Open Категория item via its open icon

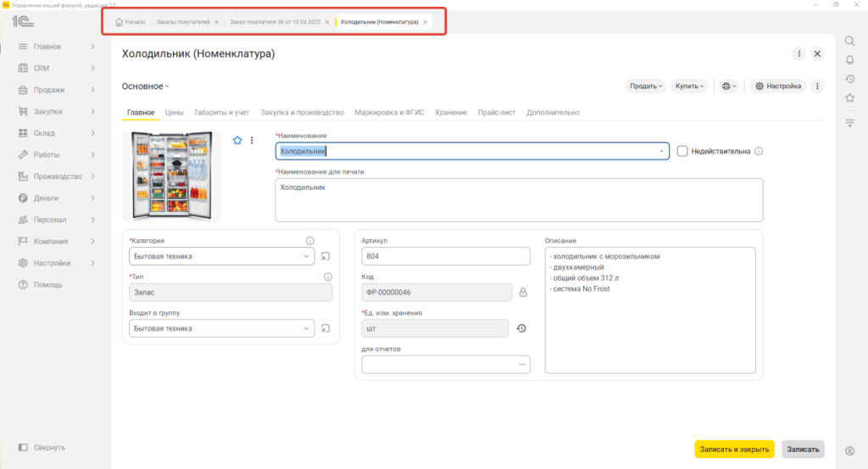click(325, 256)
